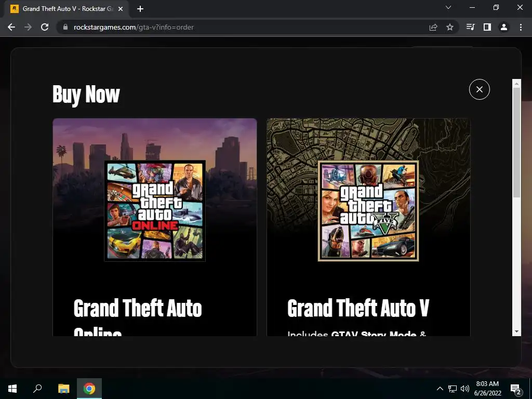The image size is (532, 399).
Task: Minimize the Chrome window
Action: (472, 7)
